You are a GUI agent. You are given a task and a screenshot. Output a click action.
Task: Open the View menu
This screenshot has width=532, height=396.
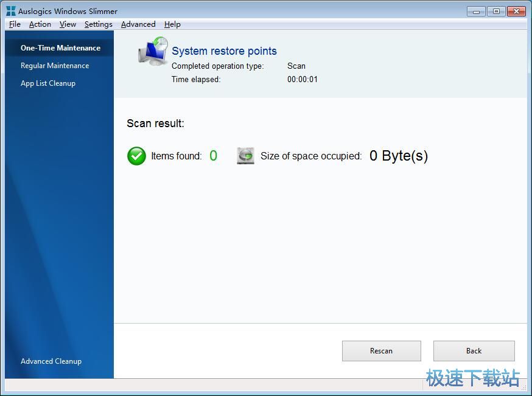click(x=68, y=24)
